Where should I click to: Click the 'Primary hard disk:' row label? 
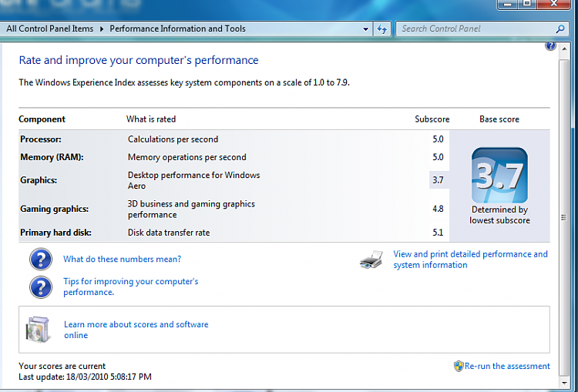click(55, 233)
